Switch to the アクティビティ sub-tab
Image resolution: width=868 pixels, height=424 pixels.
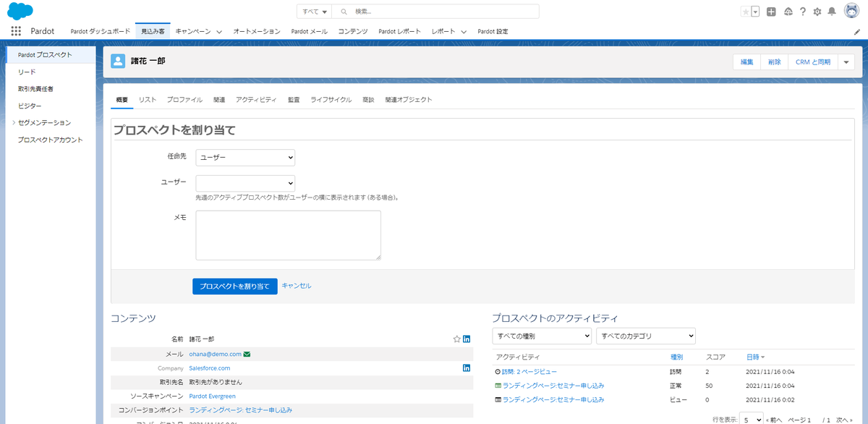tap(256, 100)
